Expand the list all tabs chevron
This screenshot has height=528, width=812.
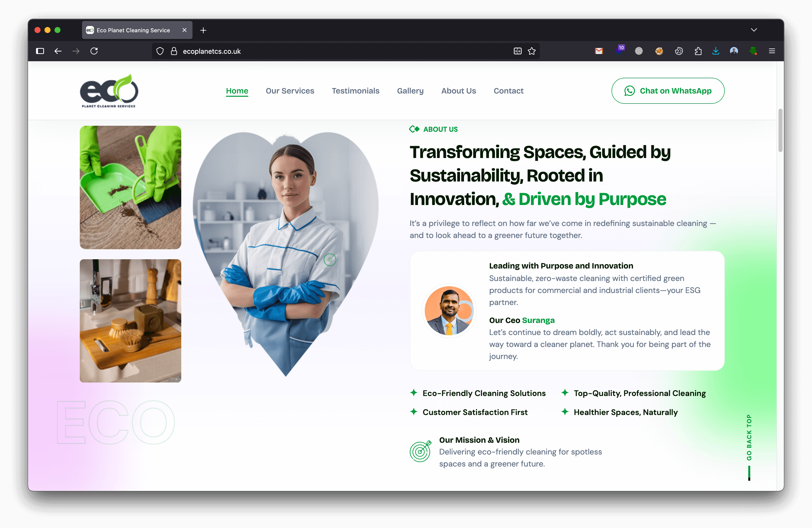754,30
